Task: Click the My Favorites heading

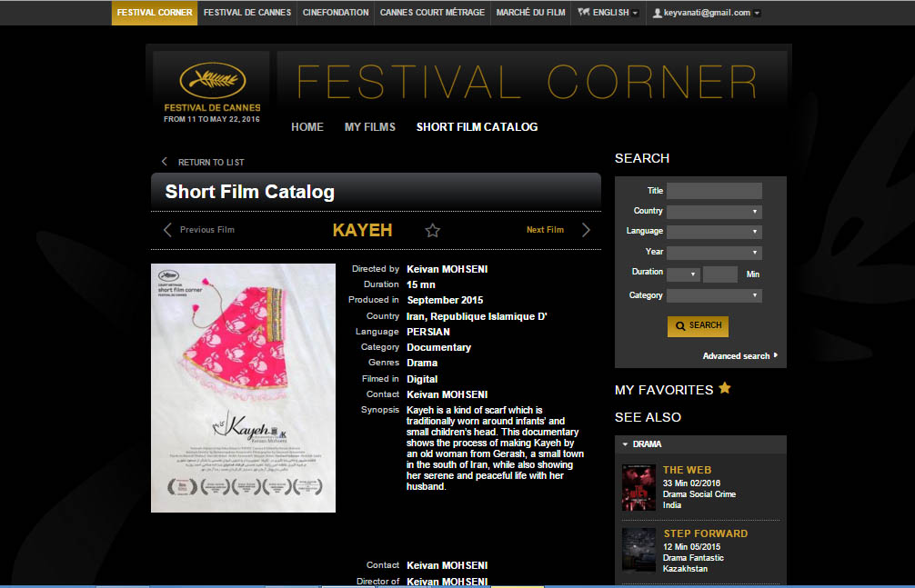Action: pos(664,390)
